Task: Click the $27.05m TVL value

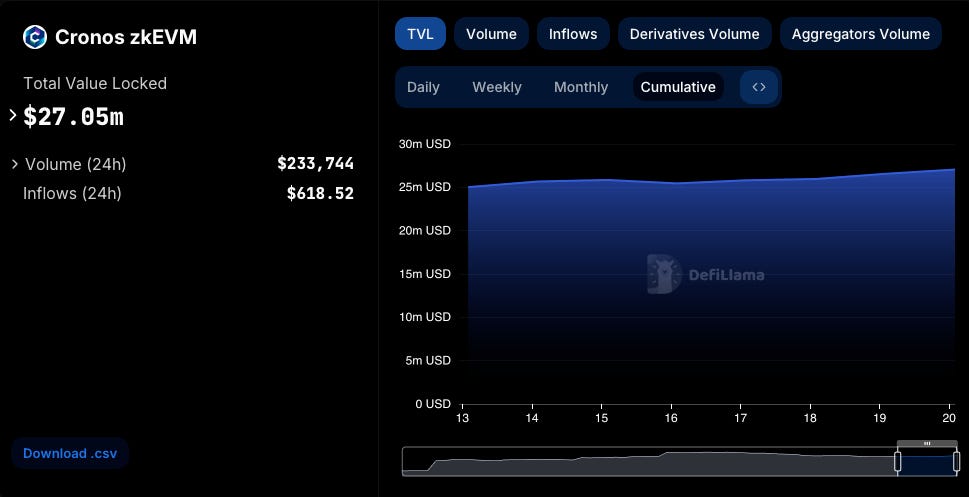Action: [74, 116]
